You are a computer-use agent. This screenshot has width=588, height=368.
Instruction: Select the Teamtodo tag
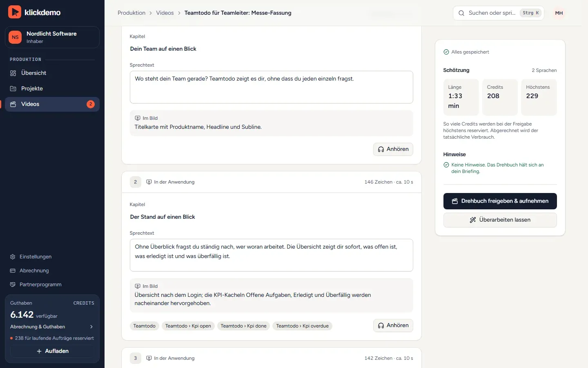point(145,326)
